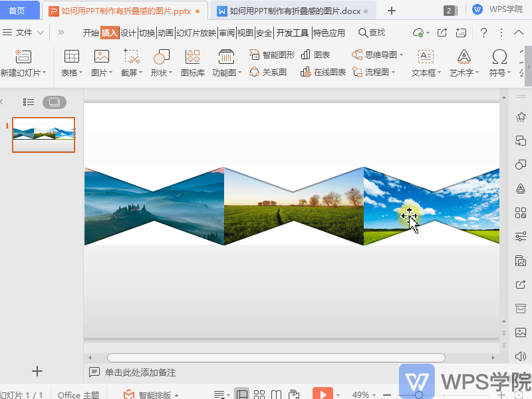Insert a symbol (符号)
The height and width of the screenshot is (399, 532).
(499, 57)
